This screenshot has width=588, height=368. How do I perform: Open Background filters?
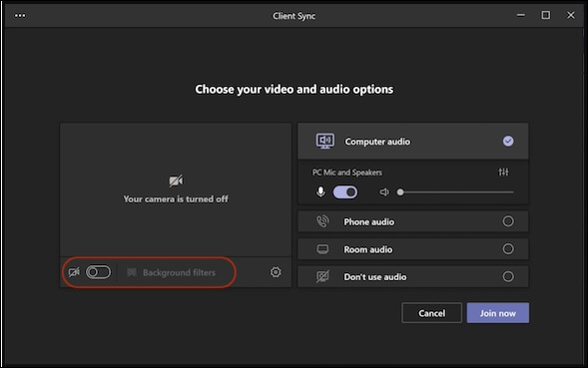point(171,272)
